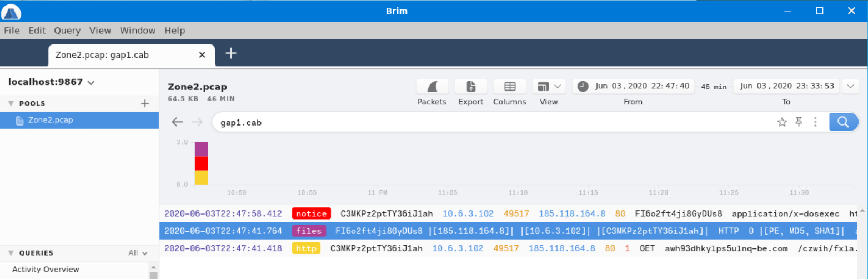Click FI6o2ft4ji8GyDUs8 in the files row

(379, 231)
